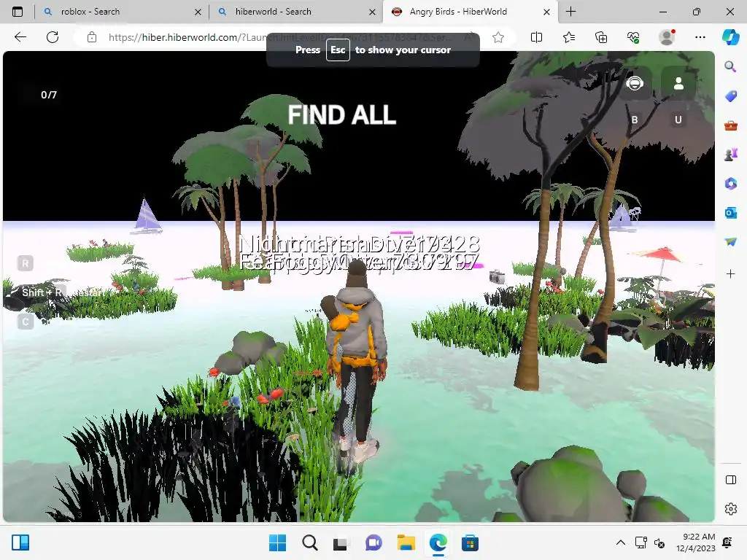Toggle the sidebar visibility icon
747x560 pixels.
point(730,480)
